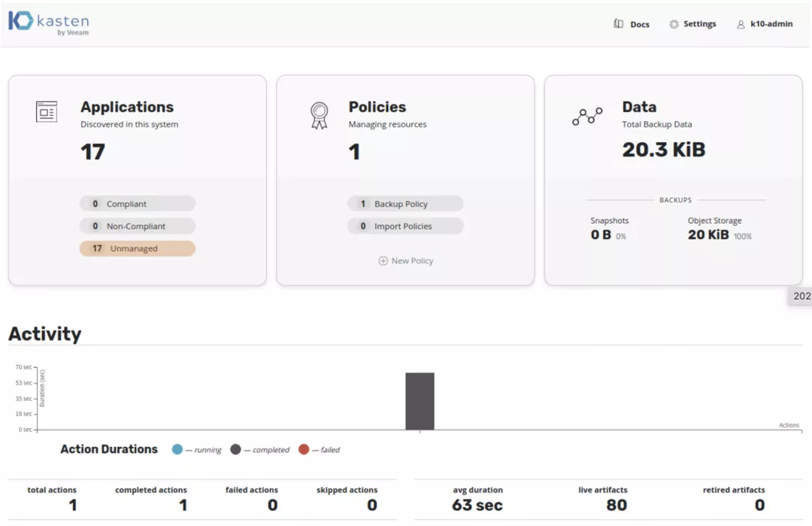Click the Settings gear icon

pos(674,23)
